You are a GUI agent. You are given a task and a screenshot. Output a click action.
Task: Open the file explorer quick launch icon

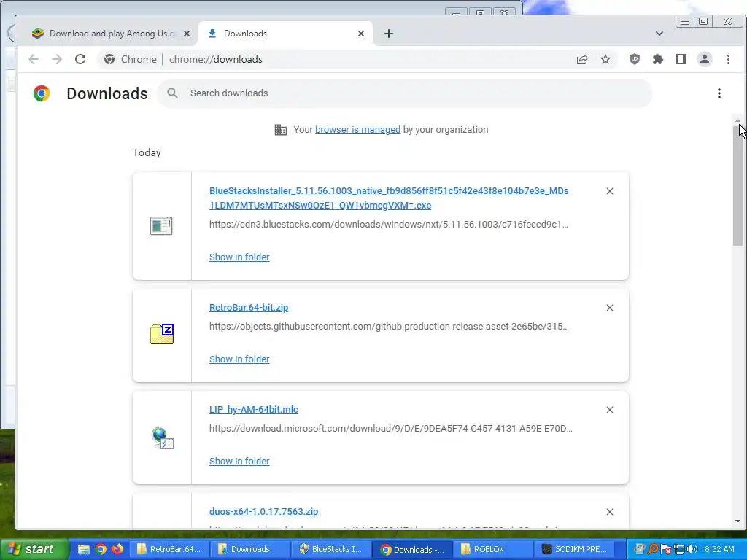84,549
